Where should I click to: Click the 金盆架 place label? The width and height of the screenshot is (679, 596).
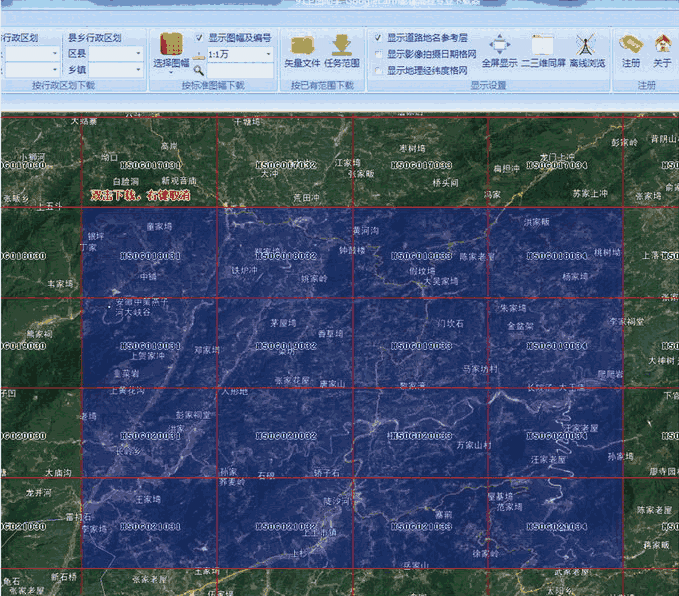coord(521,326)
